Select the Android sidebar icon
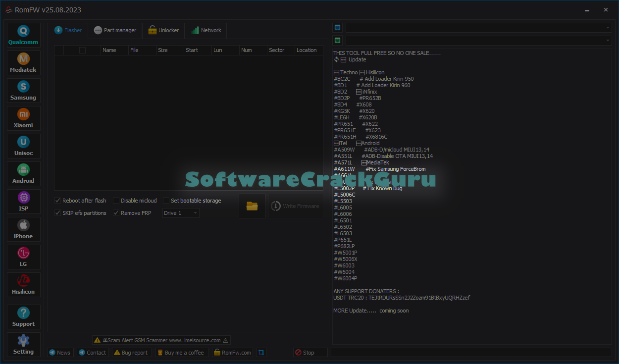Image resolution: width=619 pixels, height=364 pixels. pyautogui.click(x=23, y=174)
